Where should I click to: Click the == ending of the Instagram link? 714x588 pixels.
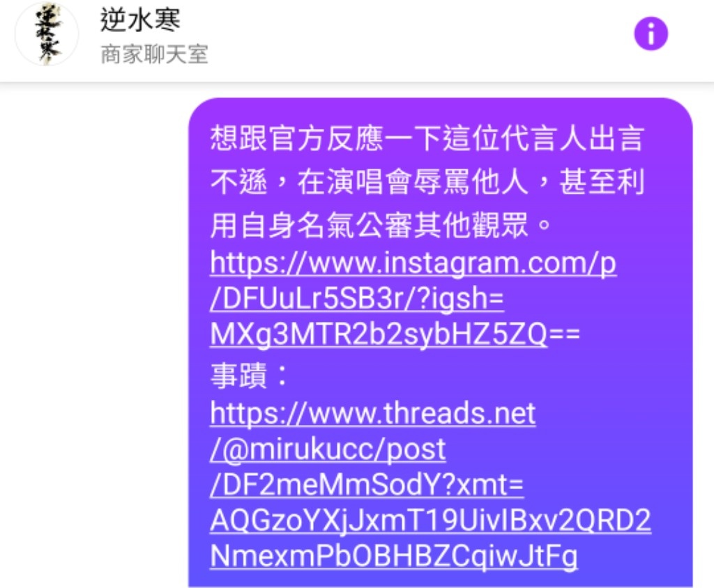coord(565,334)
